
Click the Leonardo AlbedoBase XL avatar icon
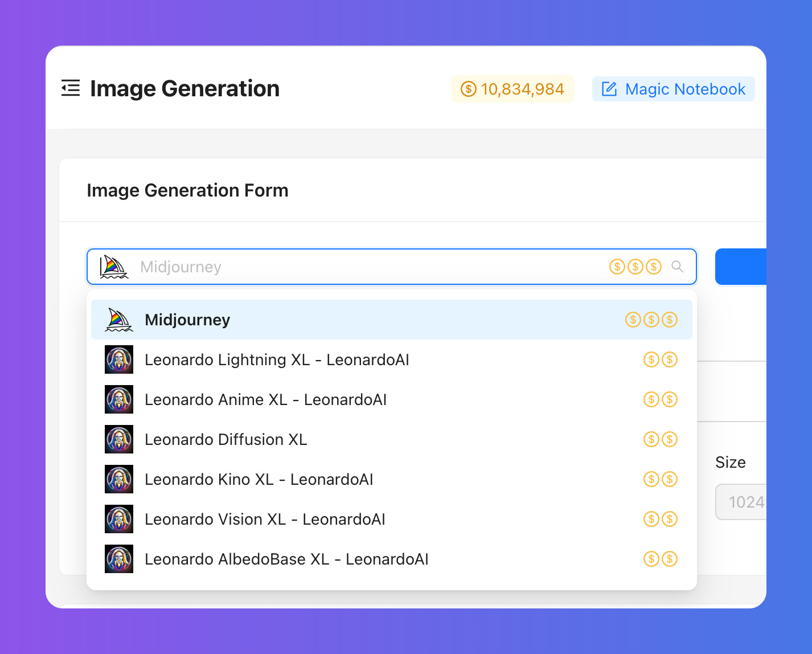[119, 559]
